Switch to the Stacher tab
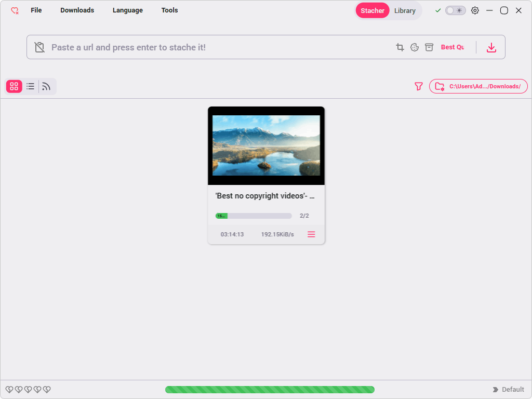Screen dimensions: 532x399 (x=372, y=10)
